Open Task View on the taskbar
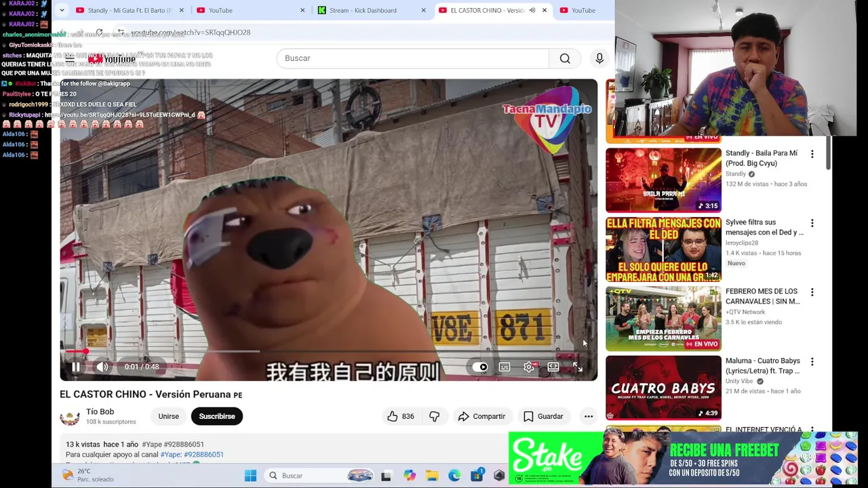Viewport: 868px width, 488px height. click(386, 476)
